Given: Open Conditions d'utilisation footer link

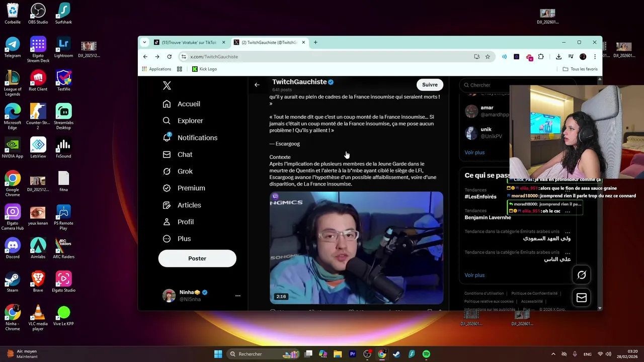Looking at the screenshot, I should tap(484, 294).
